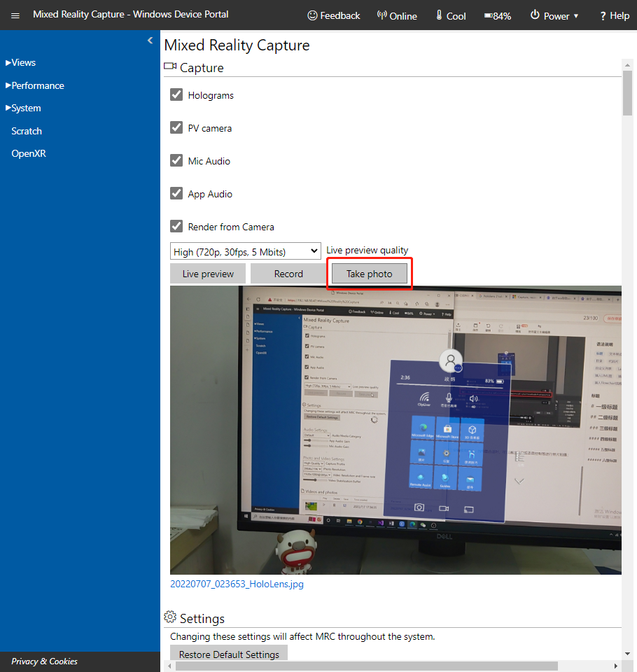Image resolution: width=637 pixels, height=672 pixels.
Task: Go to the Performance page
Action: (34, 85)
